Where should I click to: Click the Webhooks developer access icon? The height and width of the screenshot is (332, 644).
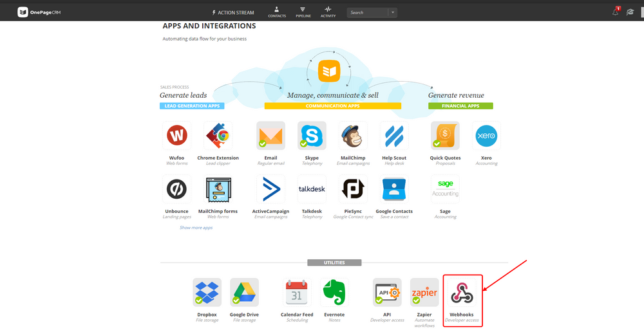(x=462, y=292)
